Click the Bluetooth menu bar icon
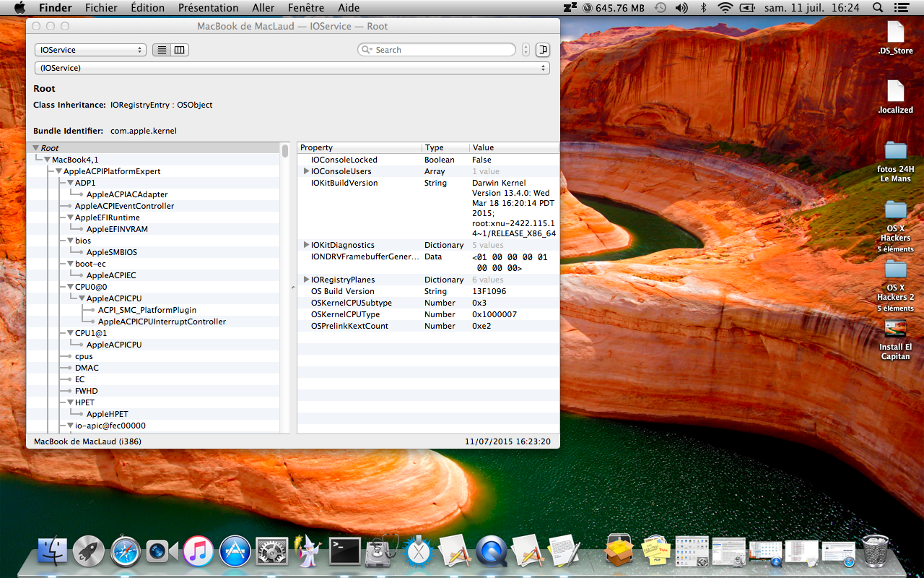The width and height of the screenshot is (924, 578). tap(704, 8)
